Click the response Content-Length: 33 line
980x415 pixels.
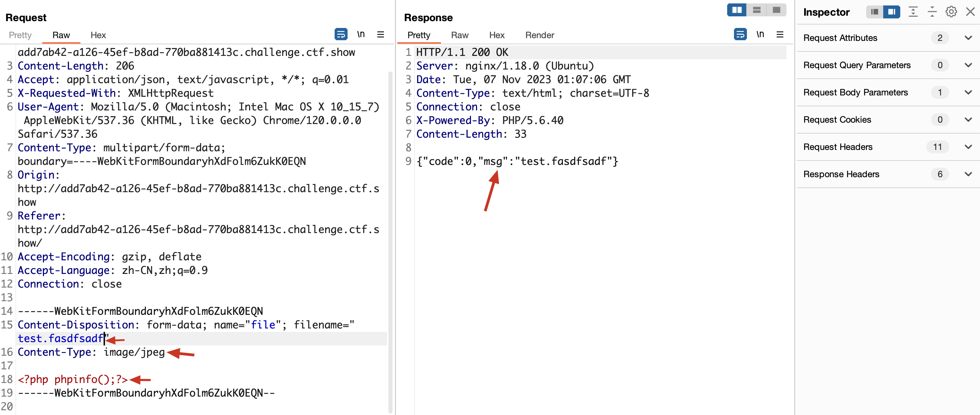coord(471,134)
